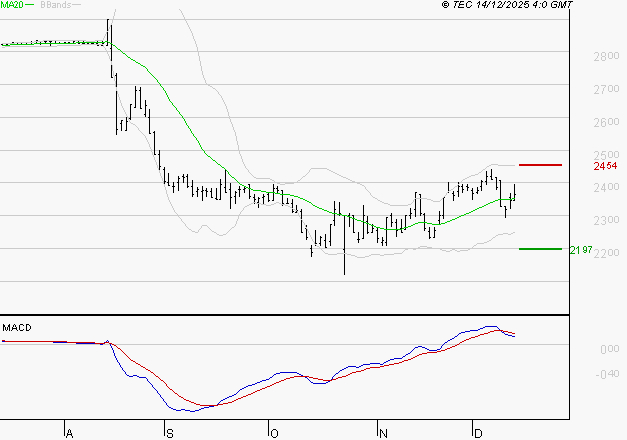Click the 2300 price axis label
627x440 pixels.
(x=606, y=220)
